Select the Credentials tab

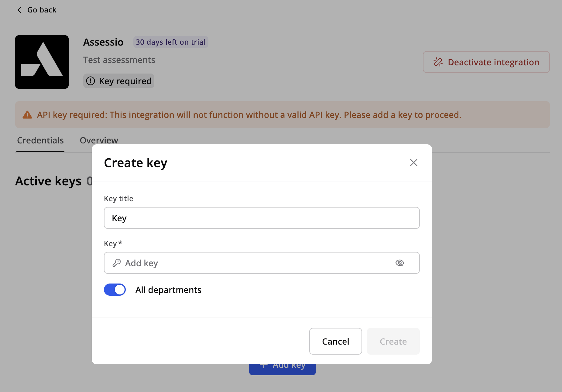[40, 140]
